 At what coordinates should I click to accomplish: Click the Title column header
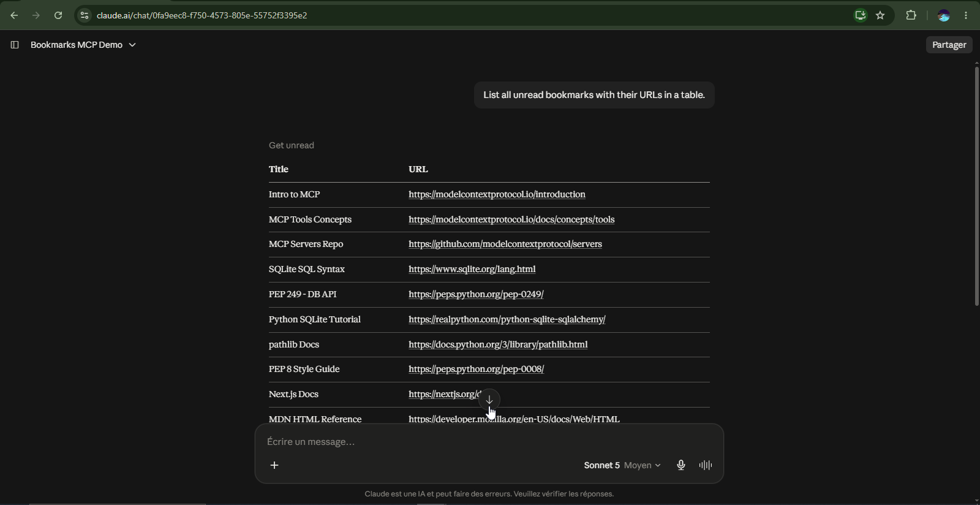[x=278, y=169]
